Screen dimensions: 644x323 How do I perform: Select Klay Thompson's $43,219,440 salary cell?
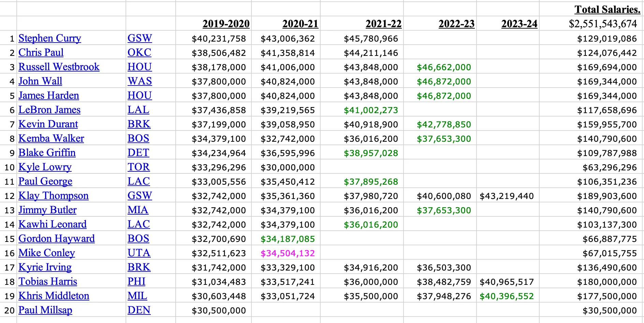(507, 196)
